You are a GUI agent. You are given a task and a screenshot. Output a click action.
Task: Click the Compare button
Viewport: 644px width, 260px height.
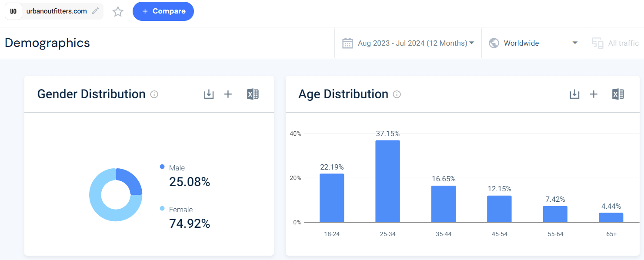163,11
